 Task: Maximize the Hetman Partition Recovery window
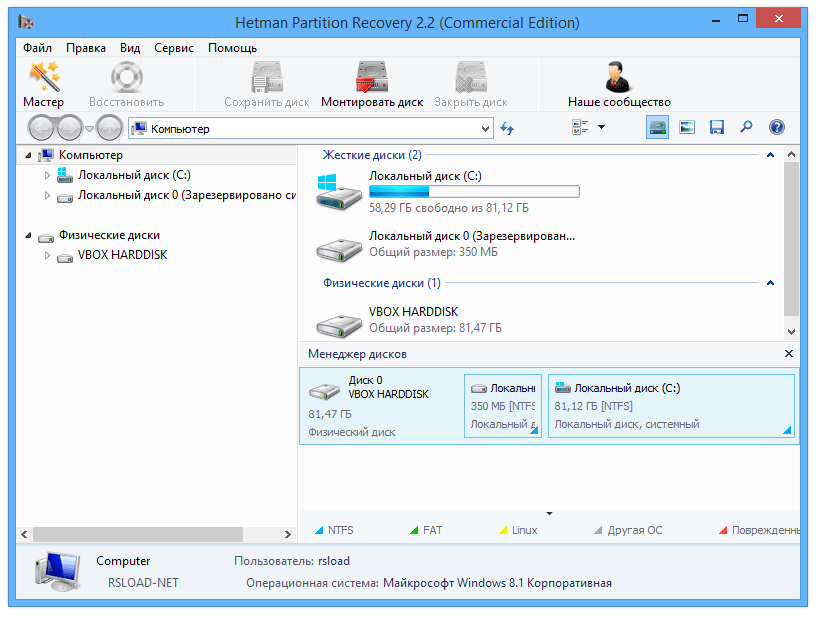point(743,19)
